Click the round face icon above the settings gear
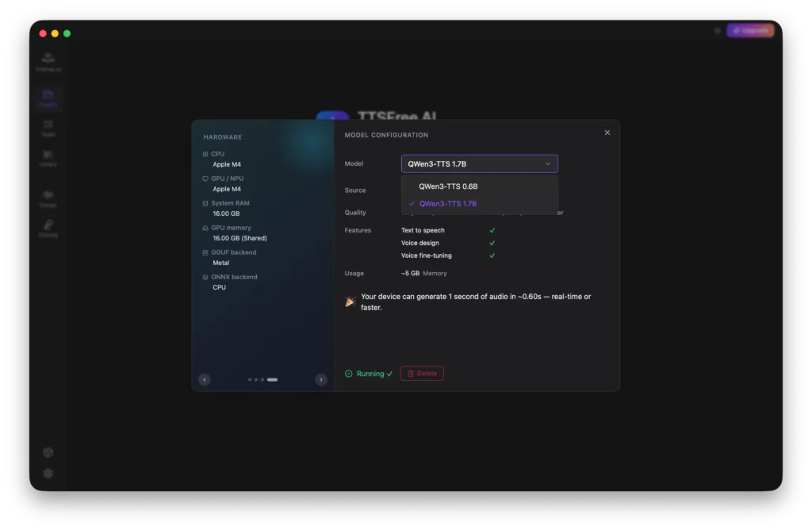 pos(48,453)
